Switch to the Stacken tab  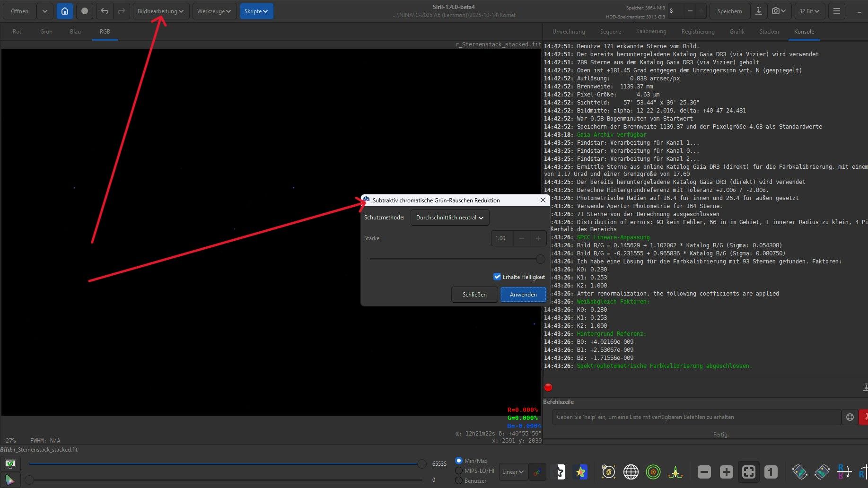[769, 32]
